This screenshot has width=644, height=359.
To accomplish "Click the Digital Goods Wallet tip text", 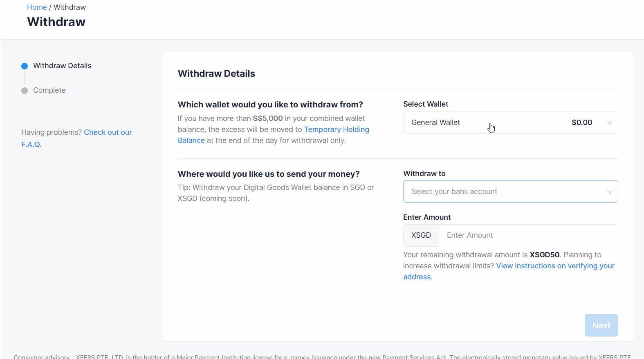I will click(x=276, y=193).
